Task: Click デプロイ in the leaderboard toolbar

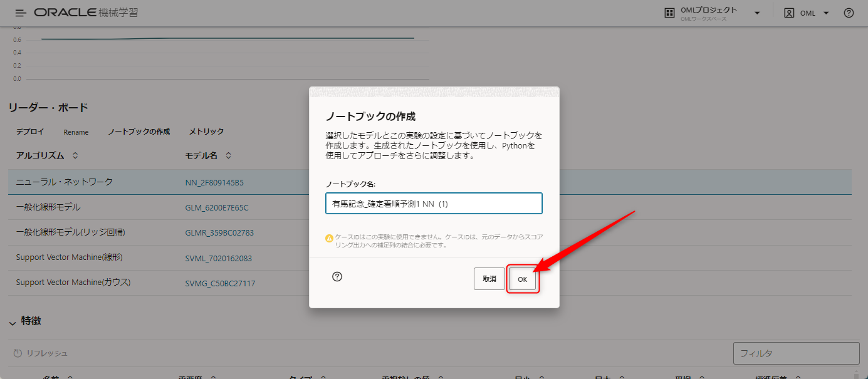Action: [30, 132]
